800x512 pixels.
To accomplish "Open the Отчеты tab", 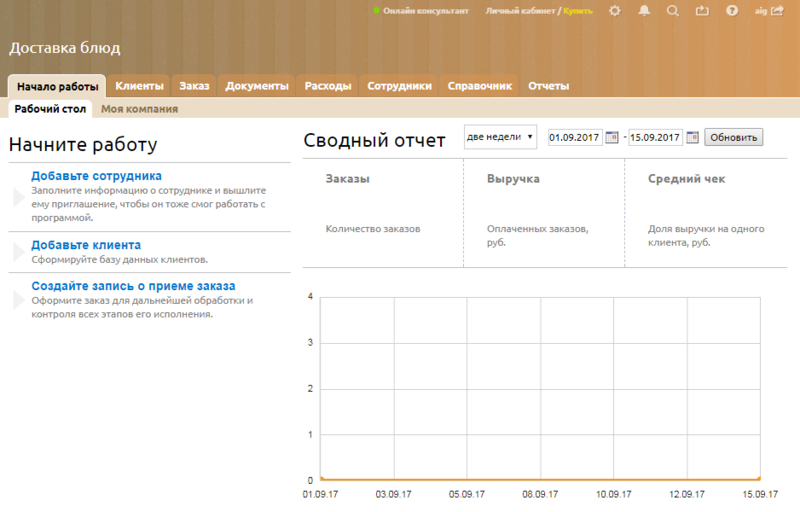I will [x=548, y=86].
